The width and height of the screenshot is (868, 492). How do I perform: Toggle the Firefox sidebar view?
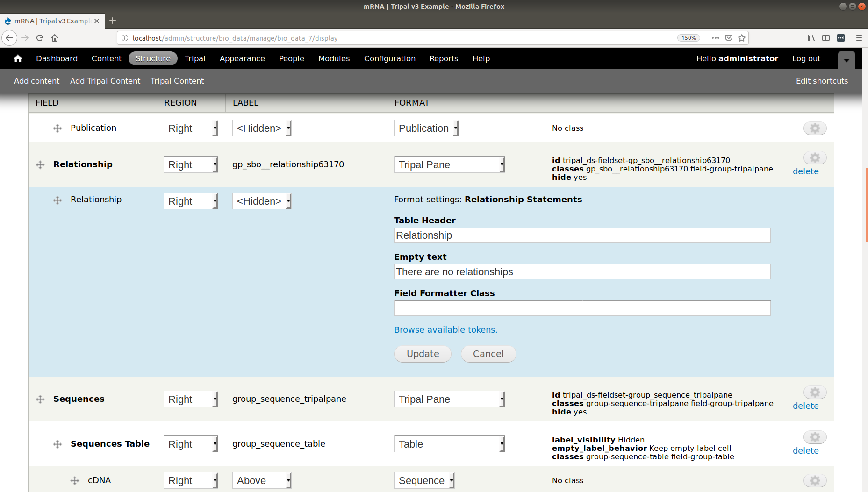pyautogui.click(x=826, y=38)
